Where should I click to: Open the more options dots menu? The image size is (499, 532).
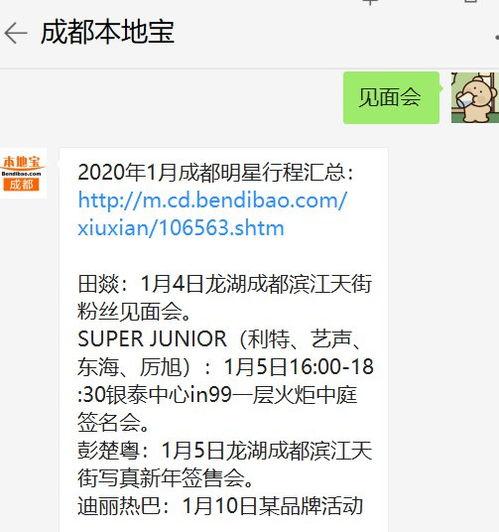click(x=496, y=36)
